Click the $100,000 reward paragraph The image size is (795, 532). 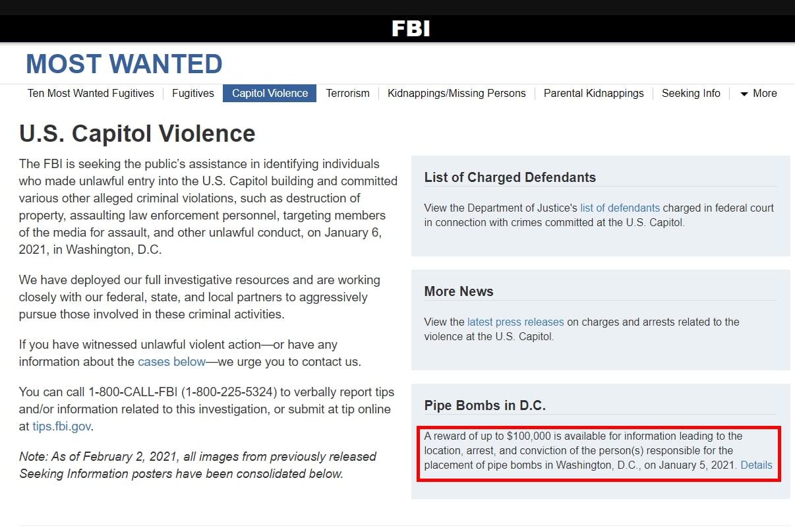(x=599, y=450)
